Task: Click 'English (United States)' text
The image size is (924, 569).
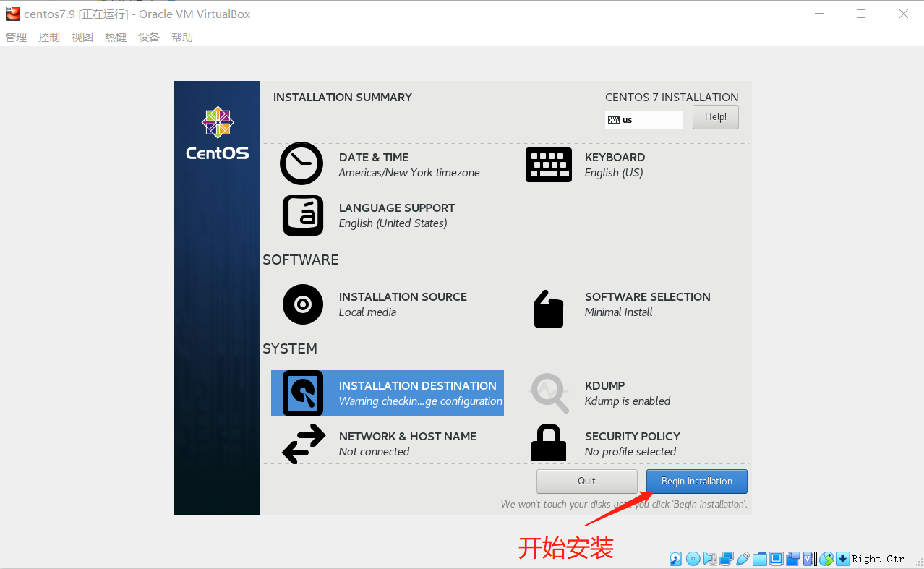Action: pos(393,223)
